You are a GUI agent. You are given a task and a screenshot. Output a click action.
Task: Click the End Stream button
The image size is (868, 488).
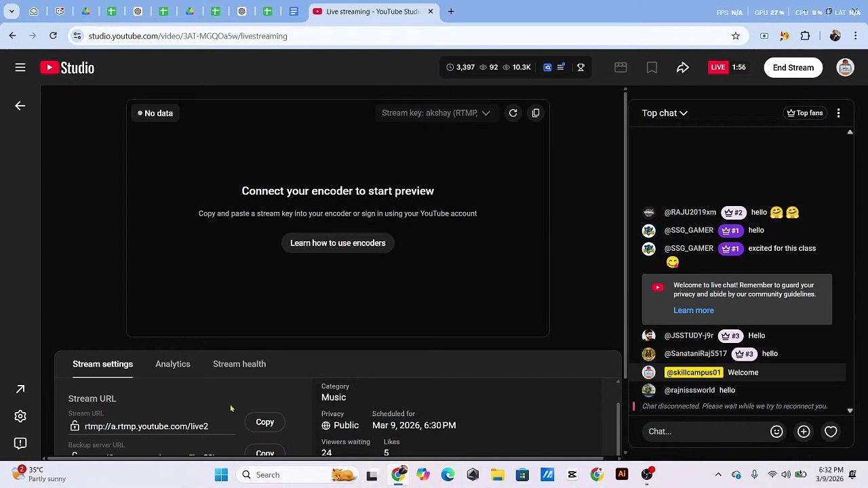point(793,67)
